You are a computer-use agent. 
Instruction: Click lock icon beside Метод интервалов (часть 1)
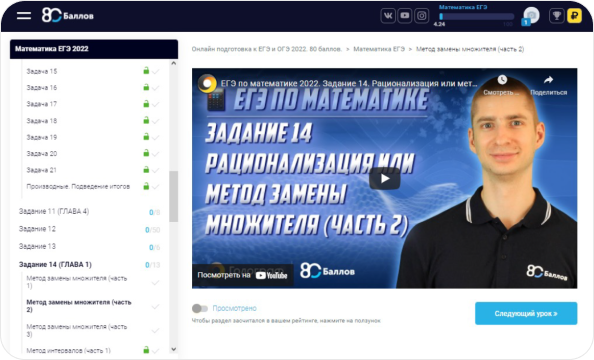[x=146, y=350]
